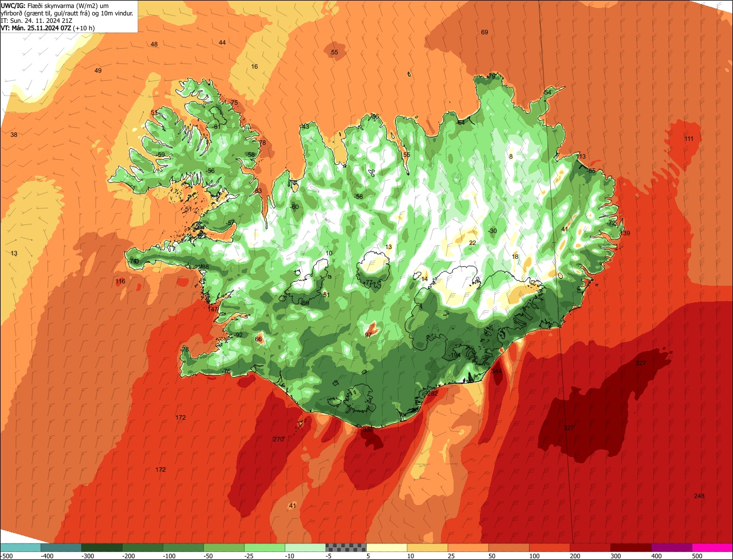Click the flux value '139' off east fjords

pyautogui.click(x=625, y=233)
